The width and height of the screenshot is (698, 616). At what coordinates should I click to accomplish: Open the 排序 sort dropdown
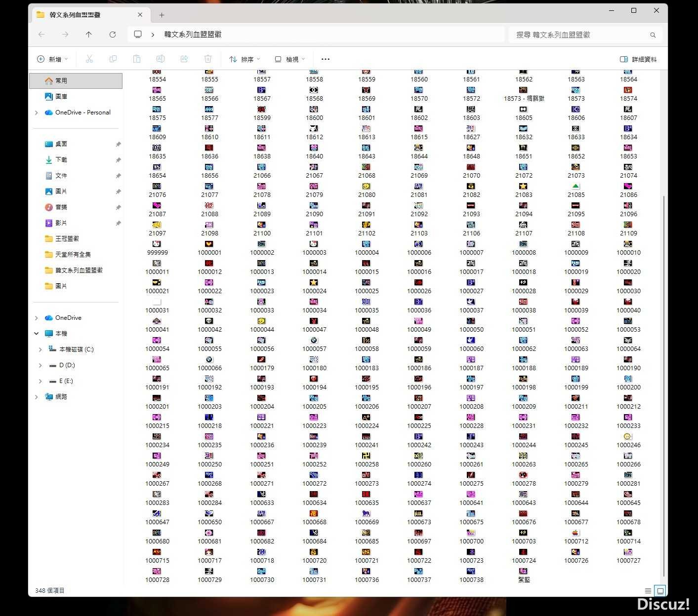pyautogui.click(x=245, y=59)
